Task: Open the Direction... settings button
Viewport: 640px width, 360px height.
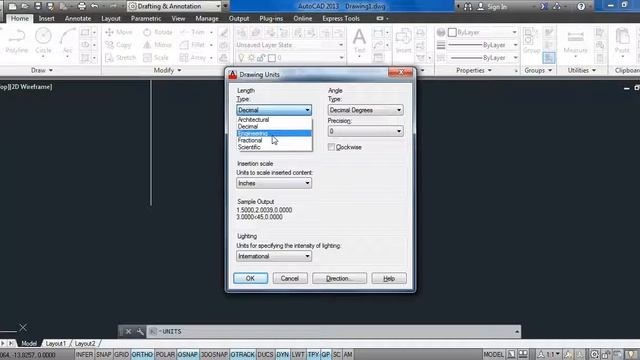Action: pos(339,278)
